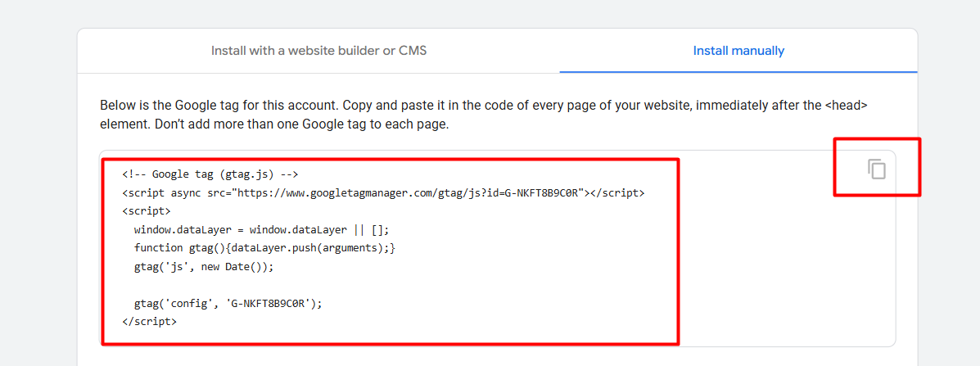Click the word 'async' in the script tag

point(188,193)
